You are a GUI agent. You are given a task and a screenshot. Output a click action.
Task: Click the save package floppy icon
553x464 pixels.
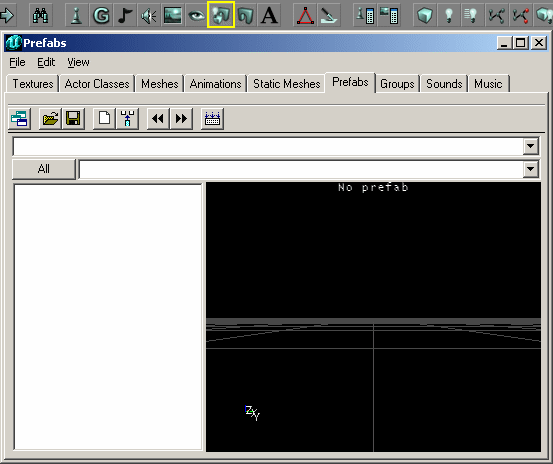coord(73,118)
